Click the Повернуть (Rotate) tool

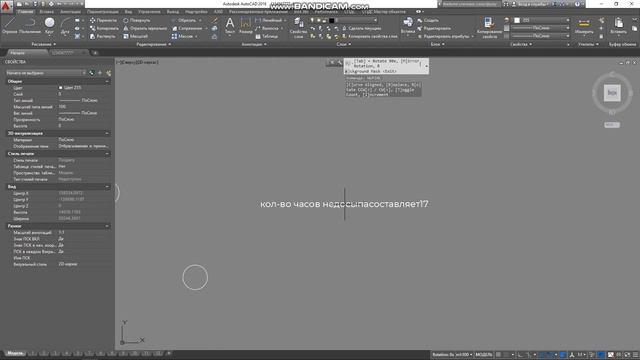137,20
